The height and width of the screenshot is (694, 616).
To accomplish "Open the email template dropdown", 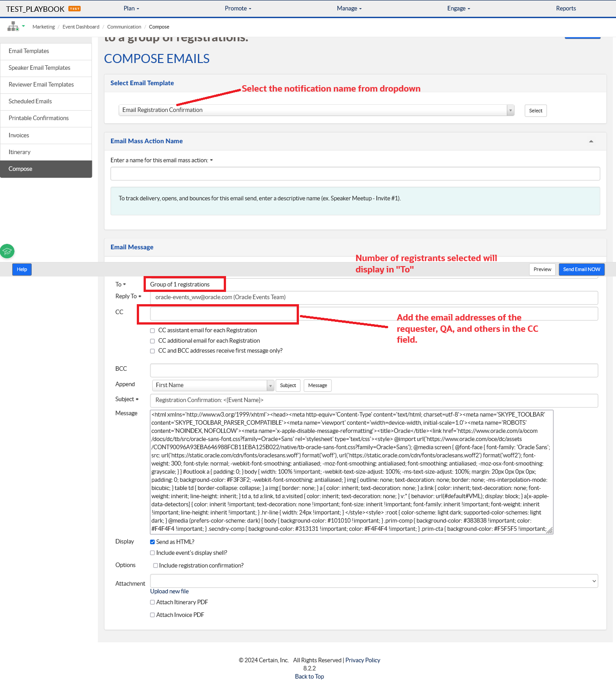I will pos(316,110).
